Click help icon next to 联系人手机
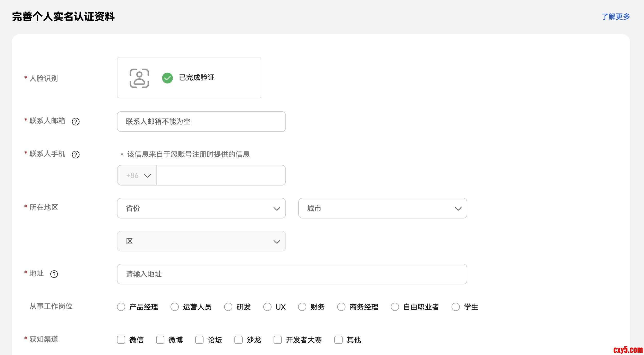Image resolution: width=644 pixels, height=355 pixels. click(76, 155)
